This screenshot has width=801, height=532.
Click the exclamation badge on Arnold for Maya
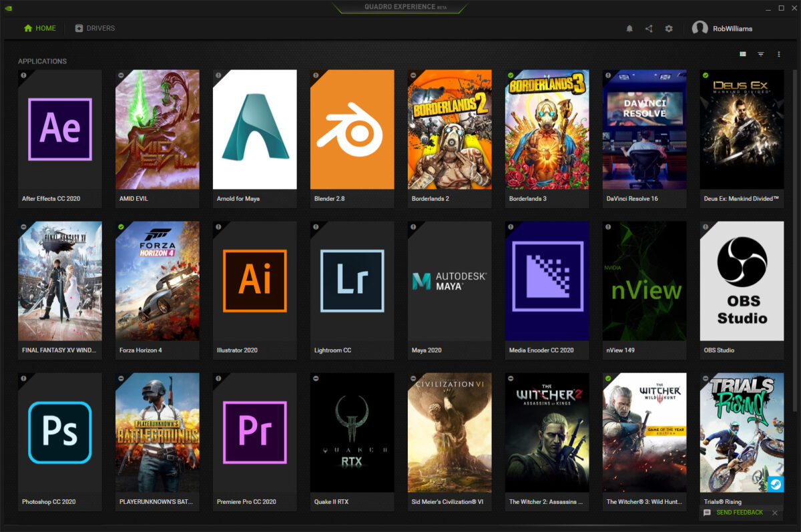click(x=218, y=75)
